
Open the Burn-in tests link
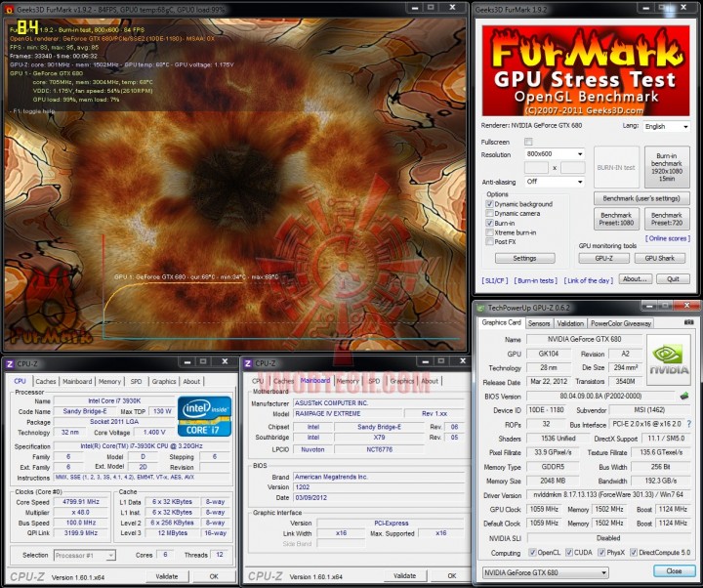536,280
